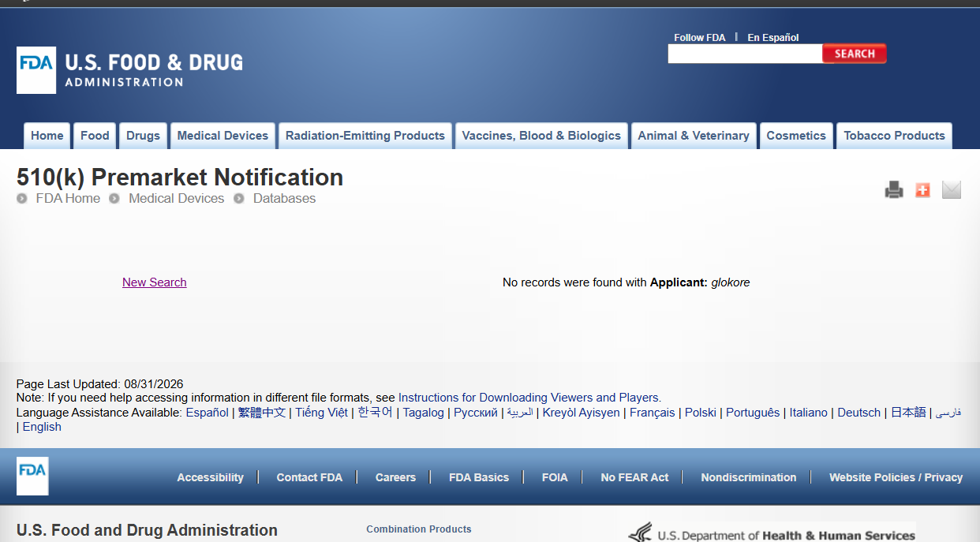The height and width of the screenshot is (542, 980).
Task: Open FDA Basics footer link
Action: pyautogui.click(x=479, y=477)
